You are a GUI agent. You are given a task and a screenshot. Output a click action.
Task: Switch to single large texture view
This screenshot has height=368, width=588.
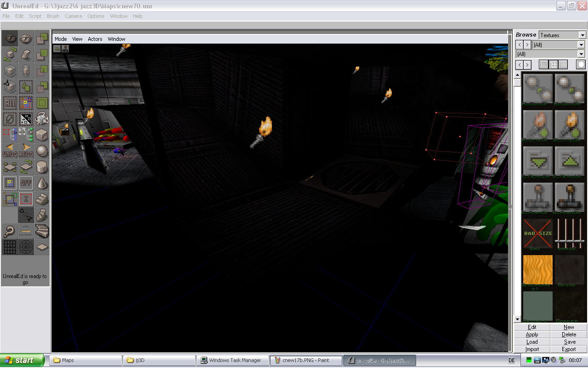544,65
